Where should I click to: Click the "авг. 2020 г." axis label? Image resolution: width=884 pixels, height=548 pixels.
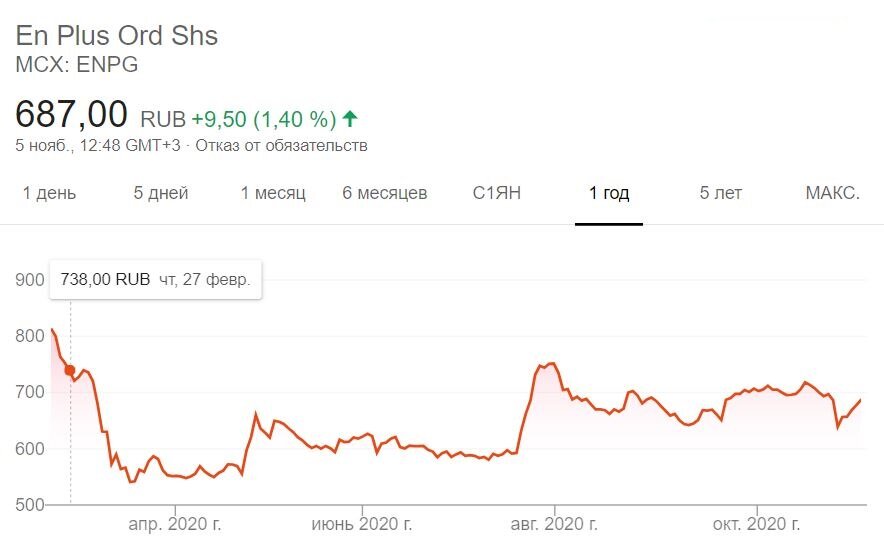[554, 523]
